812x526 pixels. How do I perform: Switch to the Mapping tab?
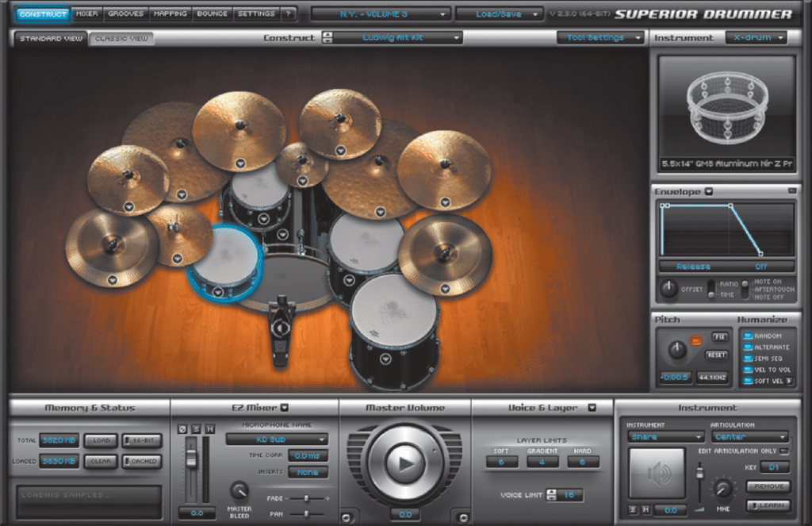(170, 13)
